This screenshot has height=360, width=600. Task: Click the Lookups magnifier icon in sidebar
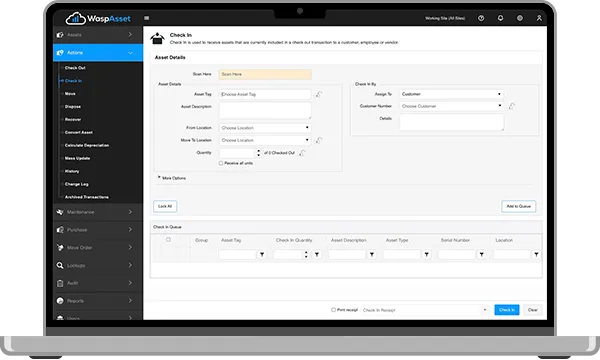tap(60, 265)
